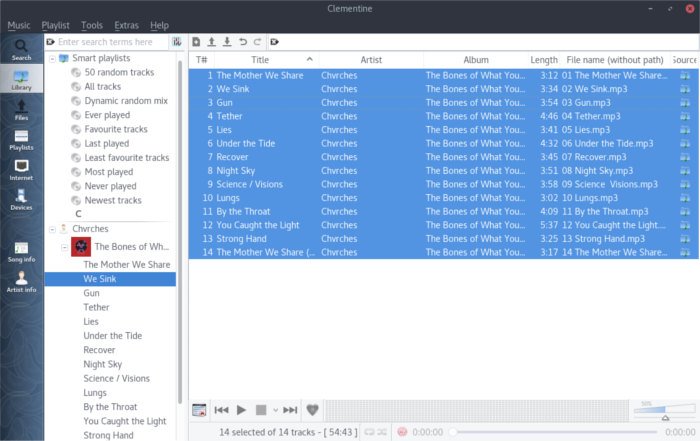Toggle the cover manager icon beside previous track

pyautogui.click(x=199, y=410)
